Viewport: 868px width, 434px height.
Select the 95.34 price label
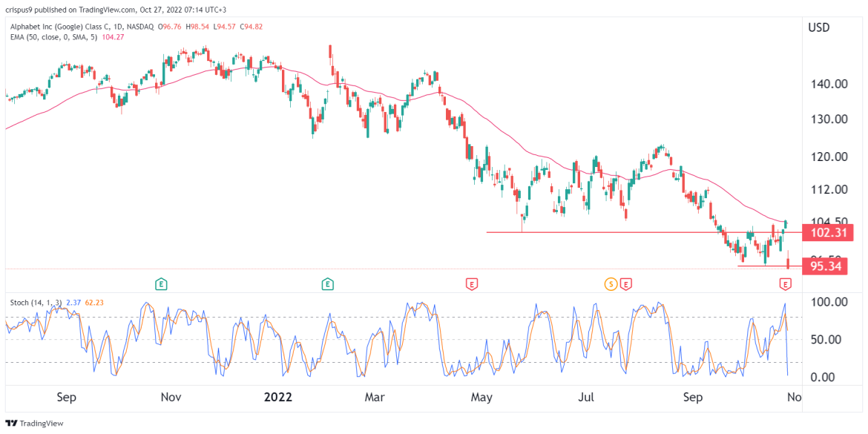pyautogui.click(x=826, y=266)
